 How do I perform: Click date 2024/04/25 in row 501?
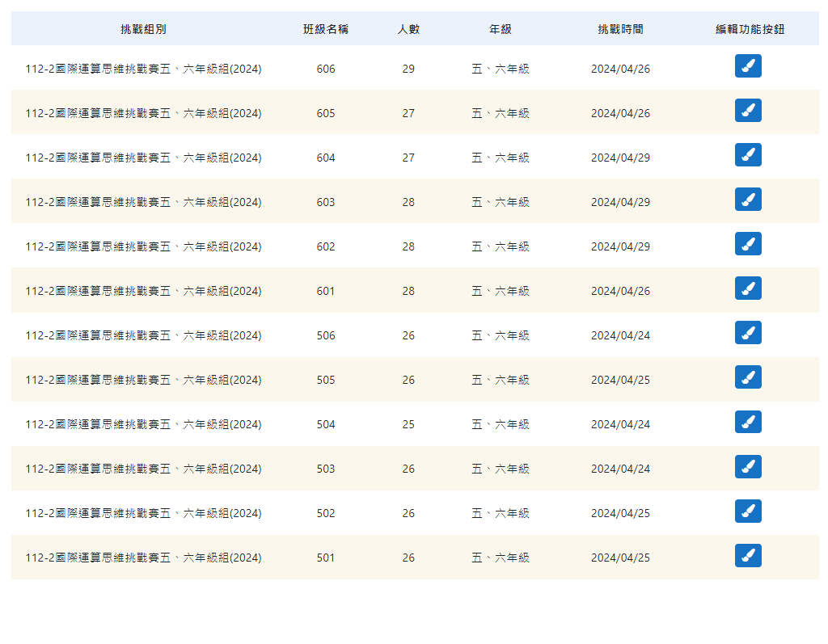coord(620,558)
